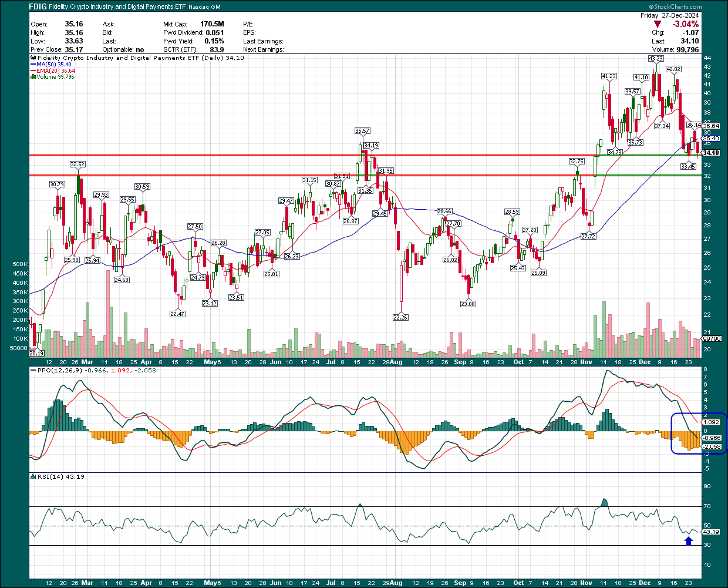The height and width of the screenshot is (588, 728).
Task: Click the 32.52 February high label
Action: point(77,164)
